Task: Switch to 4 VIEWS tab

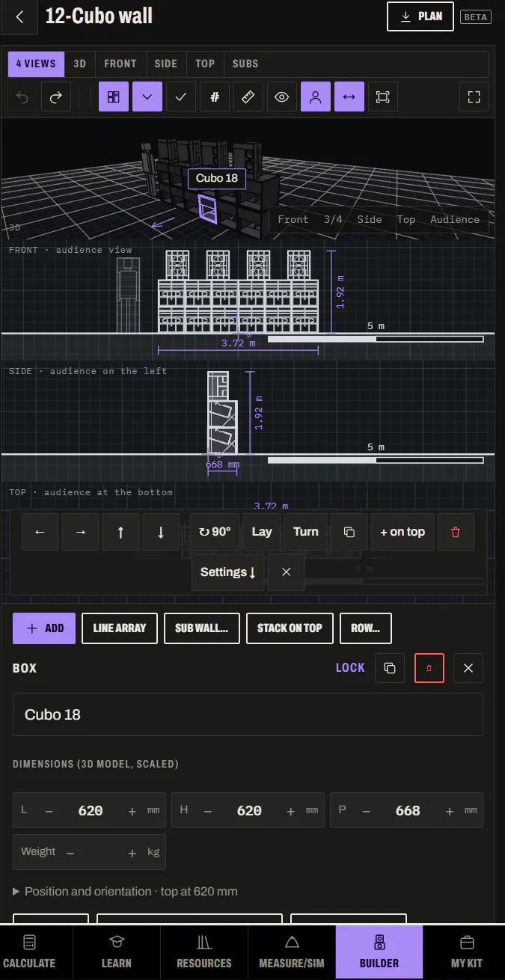Action: coord(36,64)
